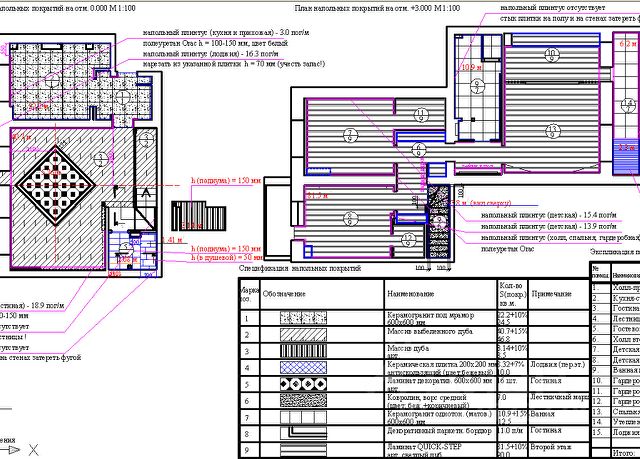Select note 'нарезать из указанной плитки h = 70 мм'

click(x=234, y=64)
